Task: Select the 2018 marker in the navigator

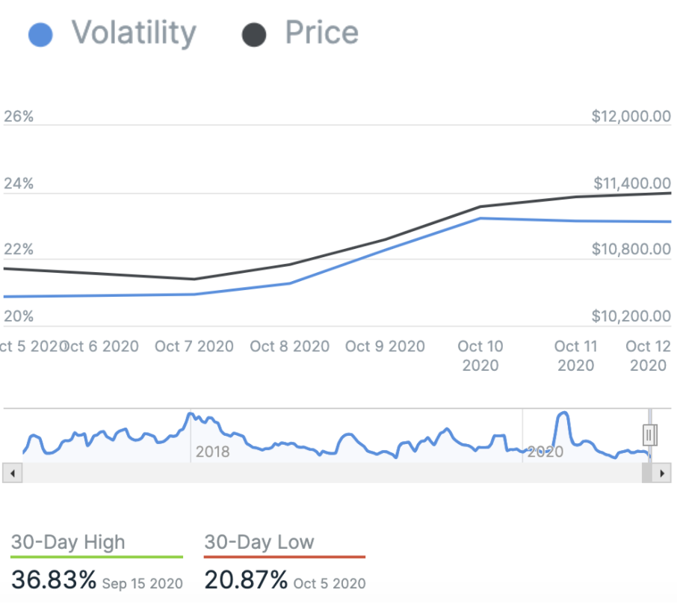Action: [x=212, y=452]
